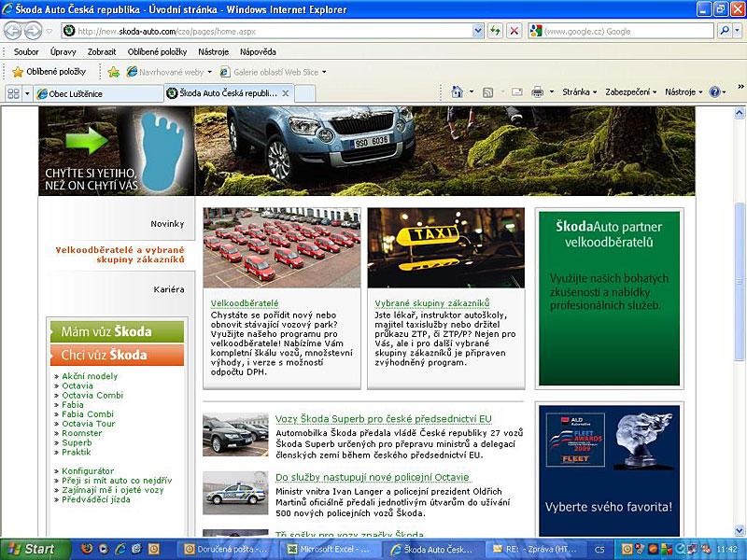Screen dimensions: 747x560
Task: Switch to Microsoft Excel taskbar window
Action: 330,549
